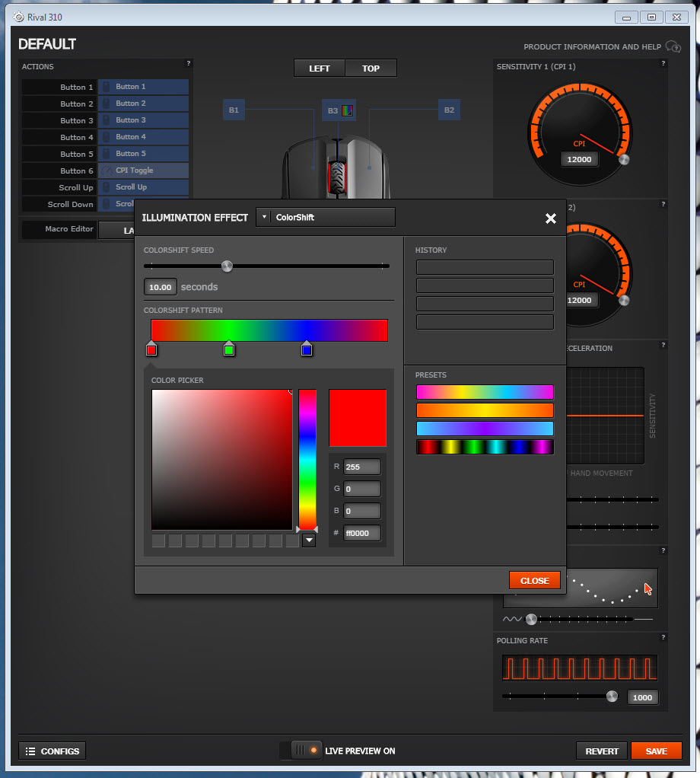Viewport: 700px width, 778px height.
Task: Open the Button 5 action assignment
Action: (143, 154)
